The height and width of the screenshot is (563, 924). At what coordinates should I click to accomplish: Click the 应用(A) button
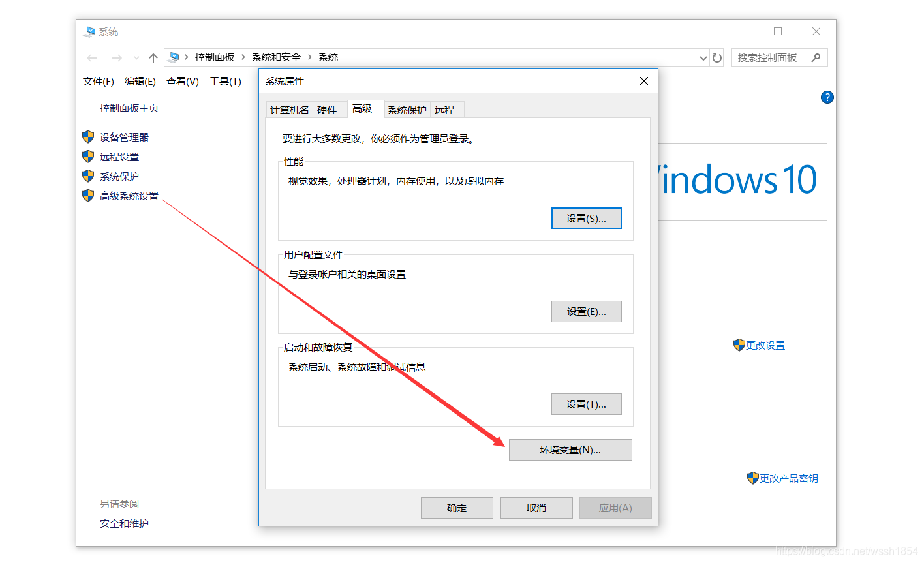coord(615,508)
